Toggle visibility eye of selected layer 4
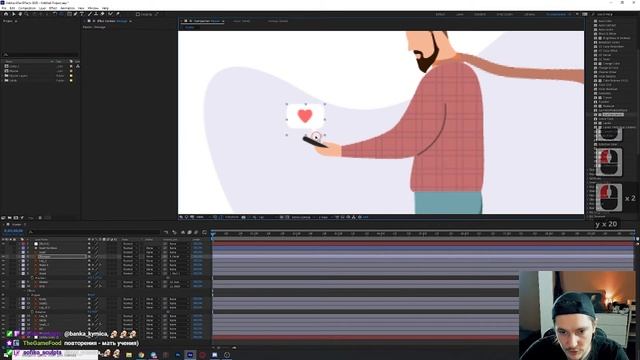The width and height of the screenshot is (640, 360). tap(3, 257)
